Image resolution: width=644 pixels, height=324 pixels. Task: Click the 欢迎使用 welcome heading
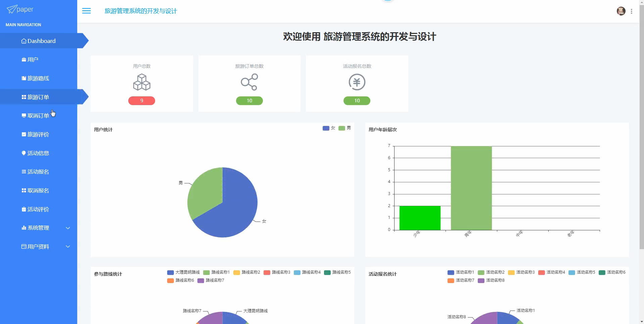(x=360, y=37)
